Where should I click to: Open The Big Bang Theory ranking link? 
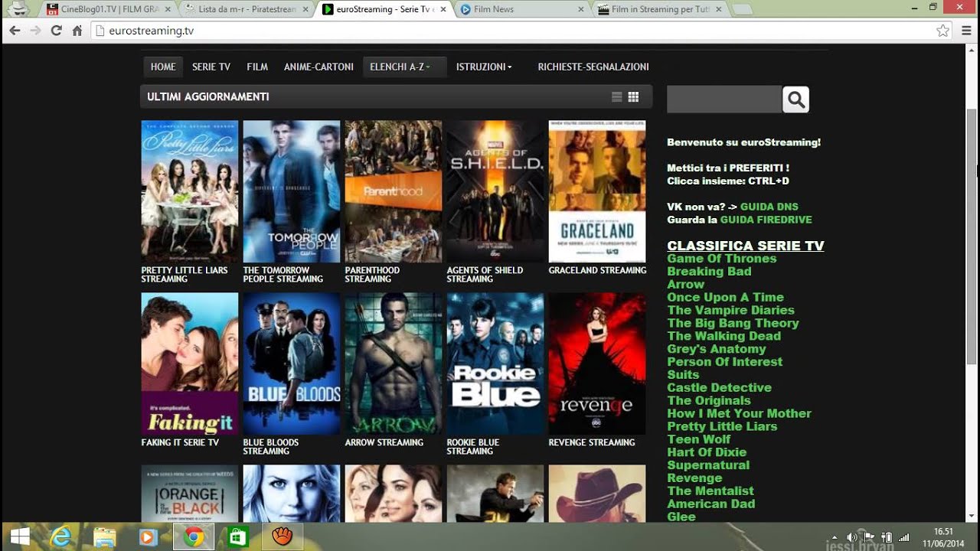pyautogui.click(x=733, y=323)
